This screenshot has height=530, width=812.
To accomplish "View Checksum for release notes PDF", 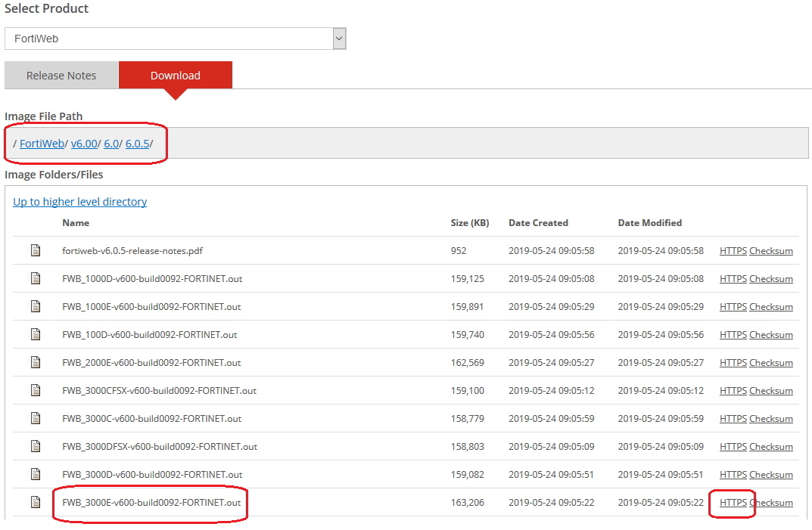I will pos(771,251).
